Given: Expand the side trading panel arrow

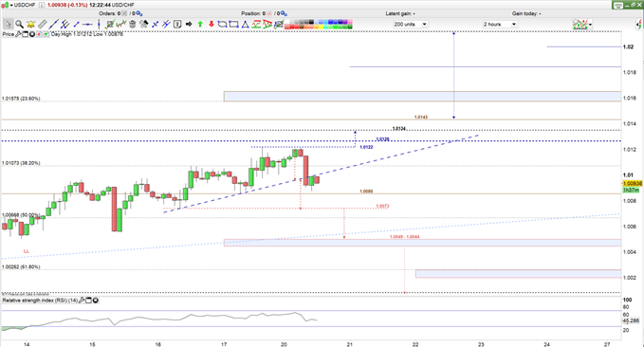Looking at the screenshot, I should click(x=639, y=25).
